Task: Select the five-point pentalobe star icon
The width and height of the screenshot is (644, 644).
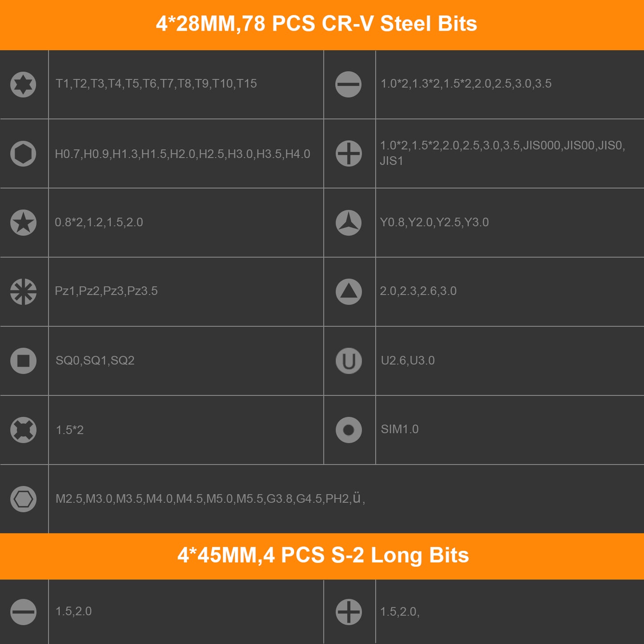Action: click(x=23, y=222)
